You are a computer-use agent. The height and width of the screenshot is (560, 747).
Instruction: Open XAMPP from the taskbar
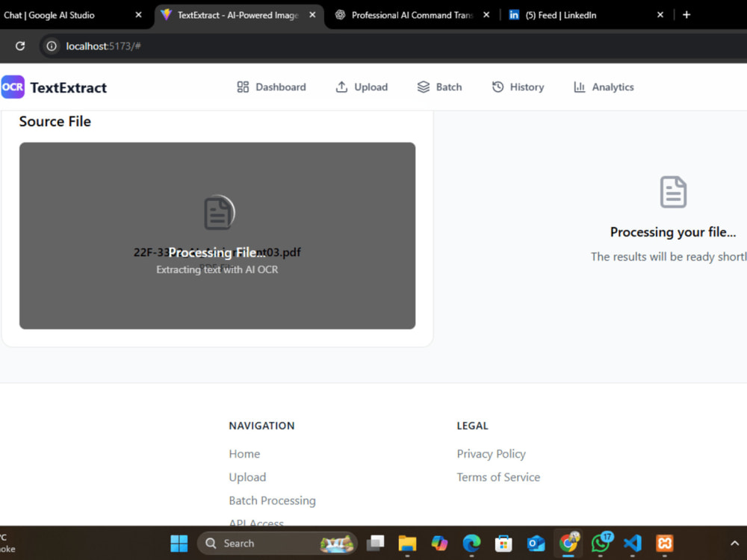(665, 544)
